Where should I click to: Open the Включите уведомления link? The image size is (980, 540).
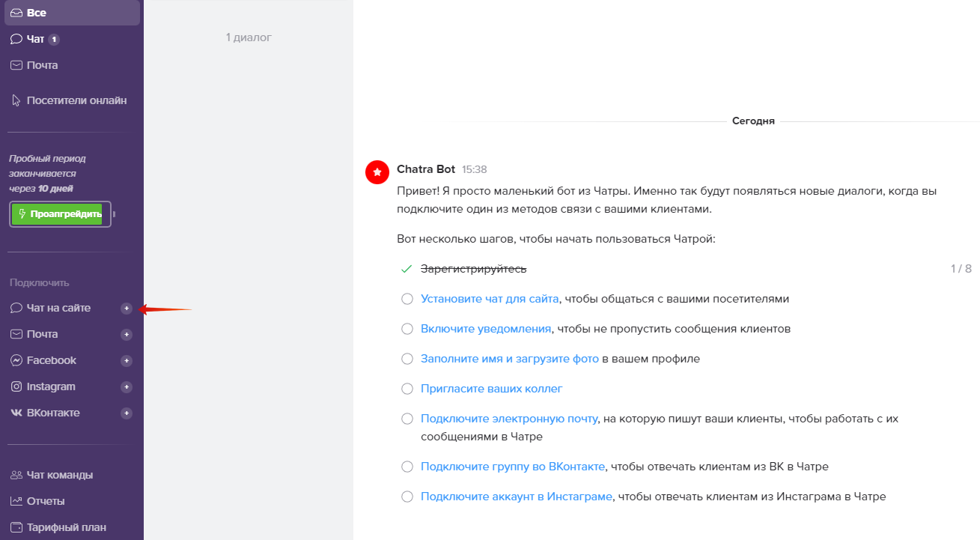tap(486, 329)
